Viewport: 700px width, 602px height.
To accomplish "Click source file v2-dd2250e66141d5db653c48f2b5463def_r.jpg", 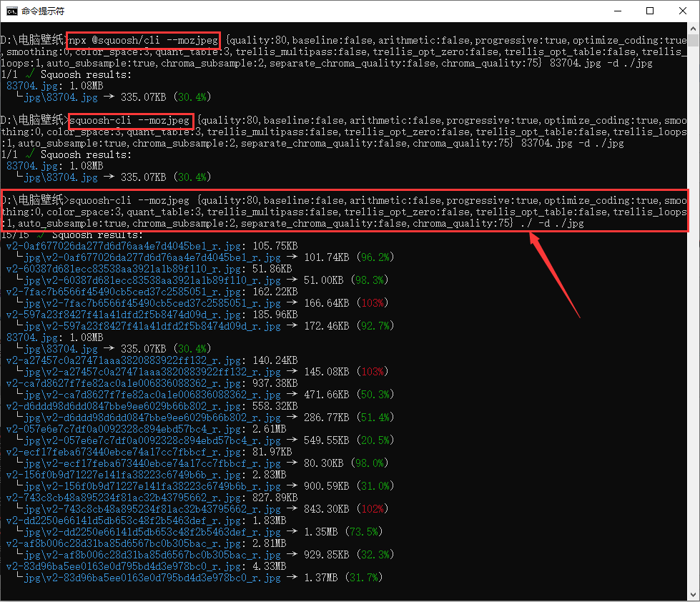I will click(123, 520).
